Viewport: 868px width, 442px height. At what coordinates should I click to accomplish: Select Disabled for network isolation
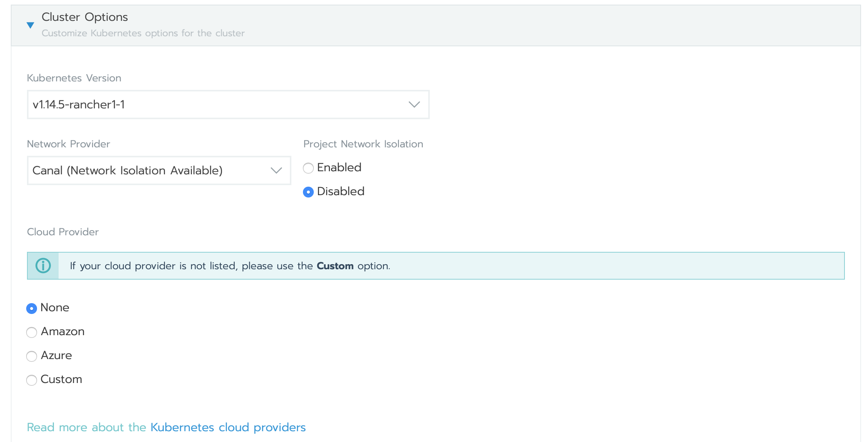(x=308, y=192)
